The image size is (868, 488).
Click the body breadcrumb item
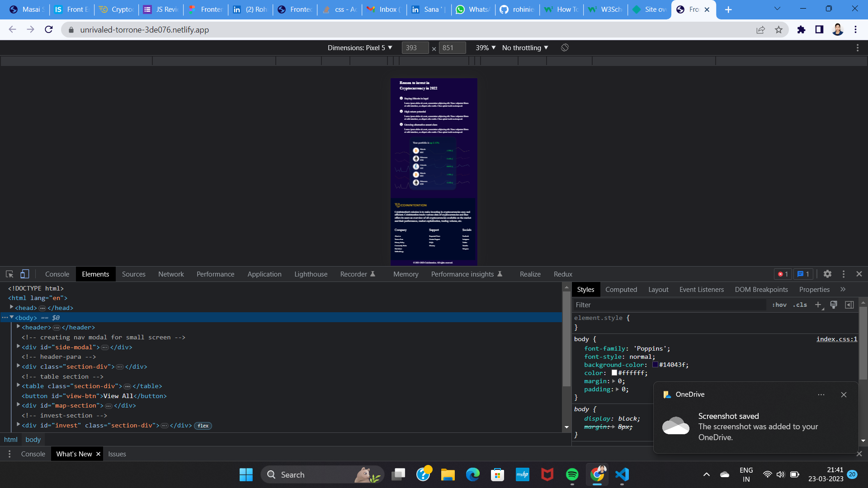[33, 440]
